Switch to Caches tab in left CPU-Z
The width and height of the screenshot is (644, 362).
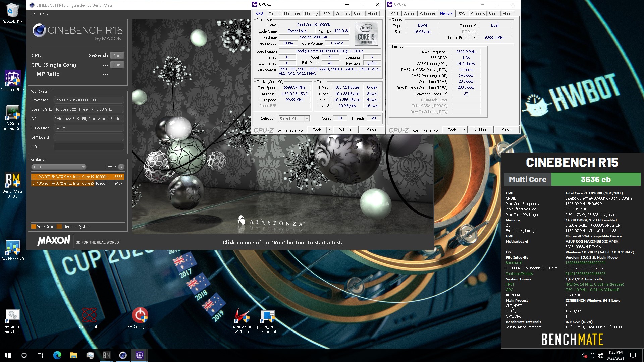274,14
